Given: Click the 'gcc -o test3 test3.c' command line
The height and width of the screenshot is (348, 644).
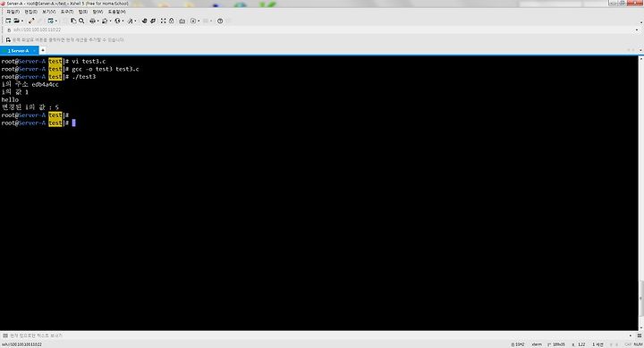Looking at the screenshot, I should tap(106, 69).
